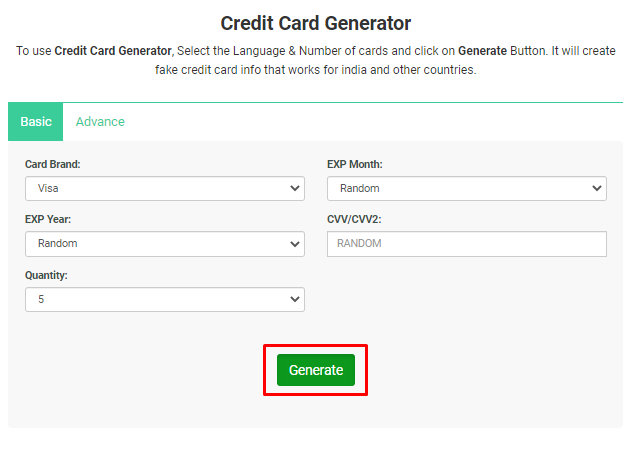Click bold Credit Card Generator text in description
This screenshot has width=633, height=449.
click(x=113, y=51)
